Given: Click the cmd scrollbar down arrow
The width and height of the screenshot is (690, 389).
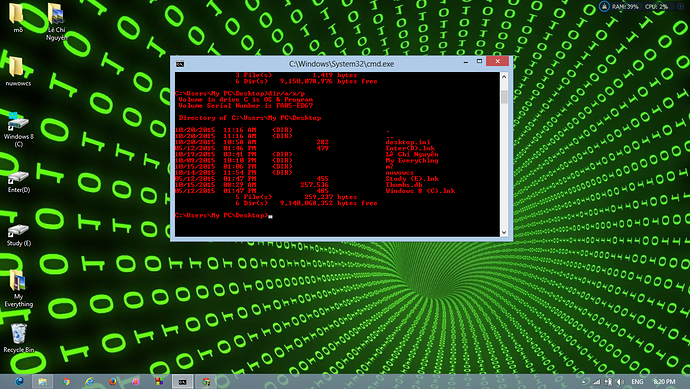Looking at the screenshot, I should 504,232.
